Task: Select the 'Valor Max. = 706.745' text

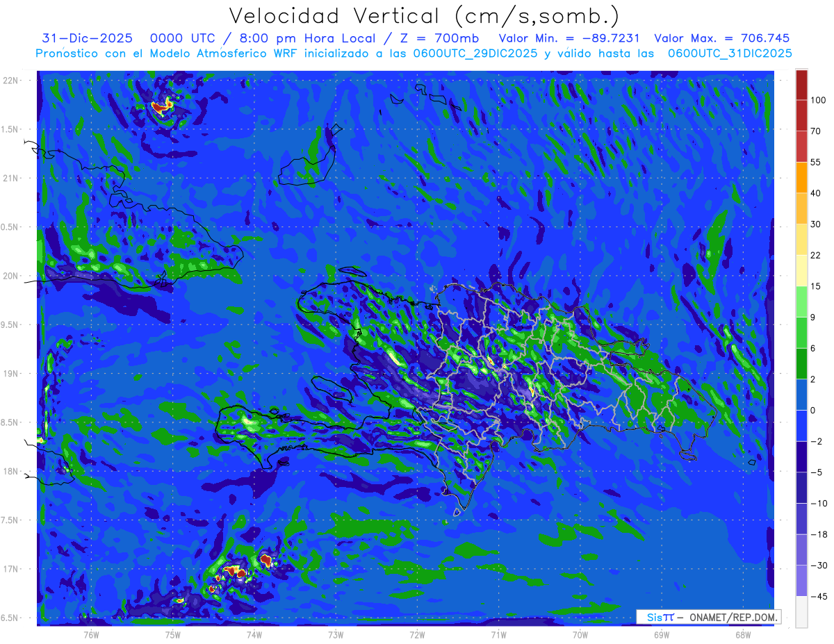Action: coord(721,38)
